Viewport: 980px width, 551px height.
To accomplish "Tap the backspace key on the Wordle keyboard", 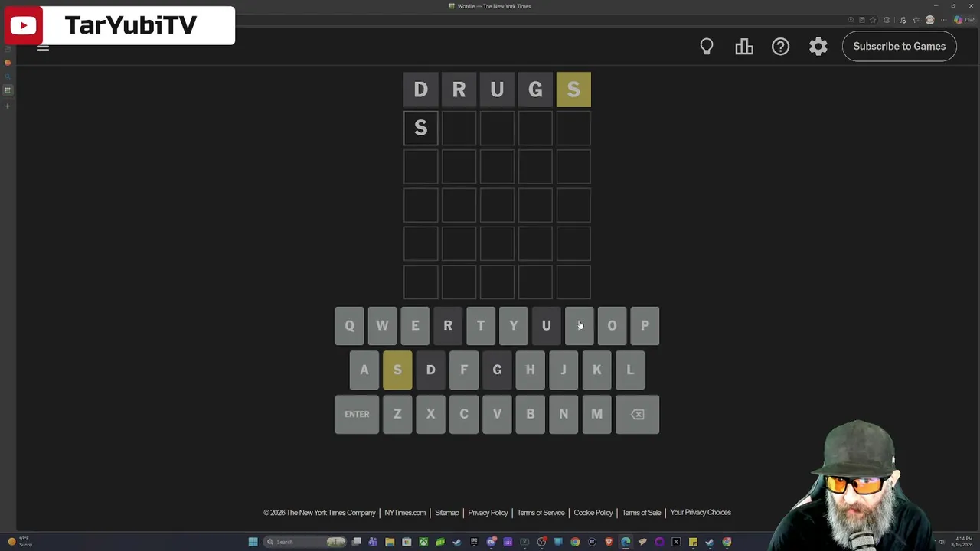I will tap(638, 414).
